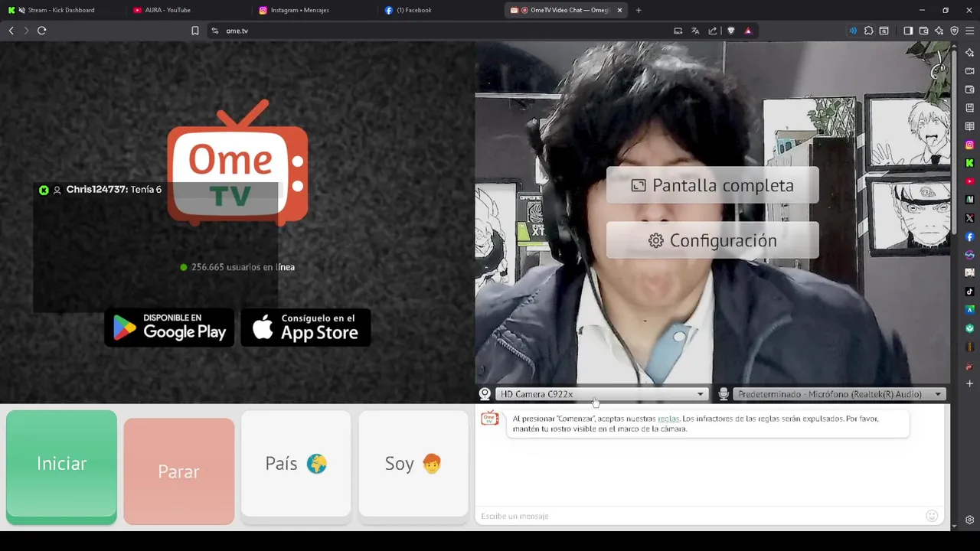Open X shortcut in sidebar
Screen dimensions: 980x551
[x=969, y=218]
